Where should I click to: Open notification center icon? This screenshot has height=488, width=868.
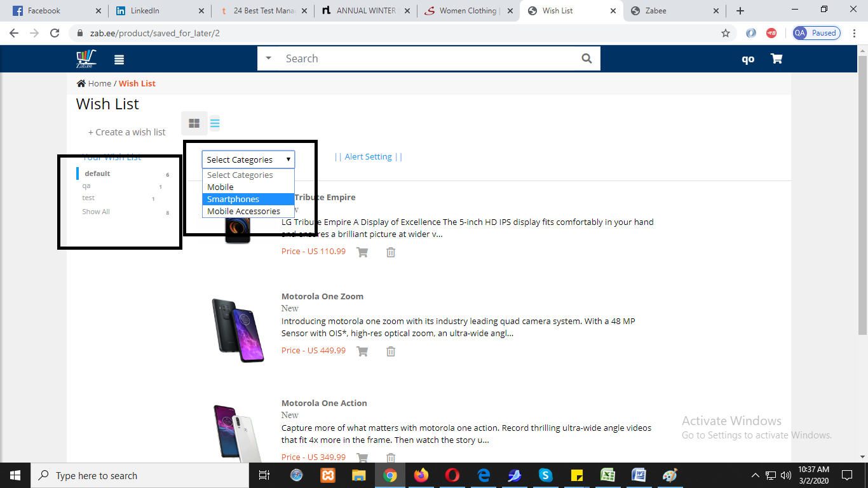point(847,475)
